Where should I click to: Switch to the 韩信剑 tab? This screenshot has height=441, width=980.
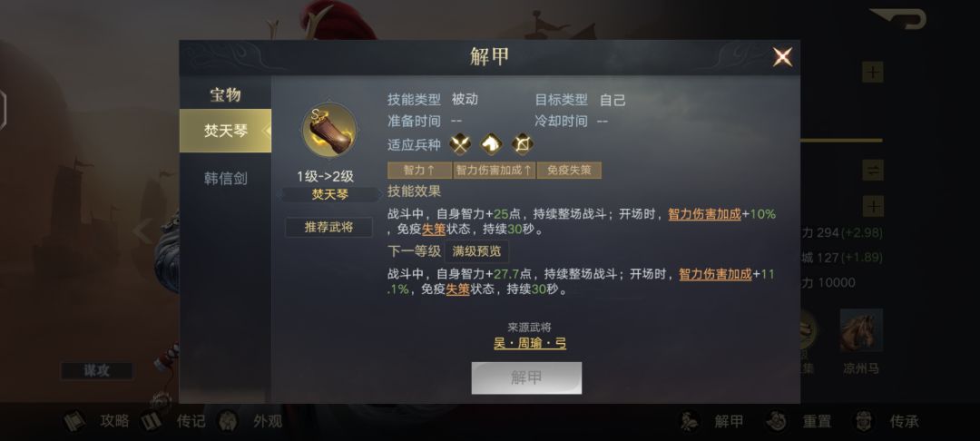click(x=226, y=179)
